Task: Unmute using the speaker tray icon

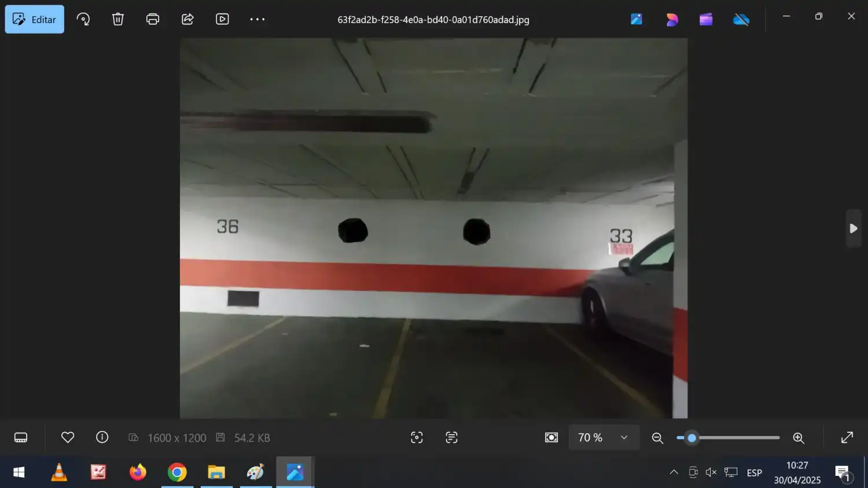Action: (711, 472)
